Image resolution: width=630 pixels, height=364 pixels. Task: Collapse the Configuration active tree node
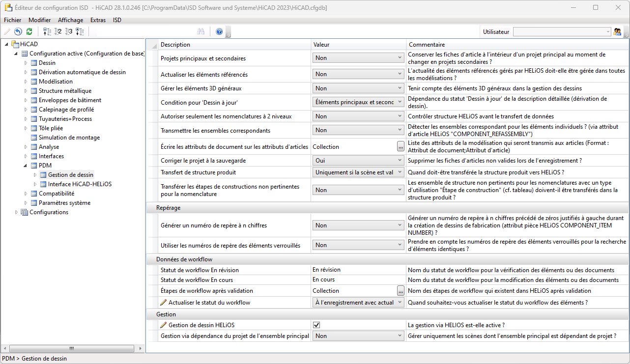[17, 54]
